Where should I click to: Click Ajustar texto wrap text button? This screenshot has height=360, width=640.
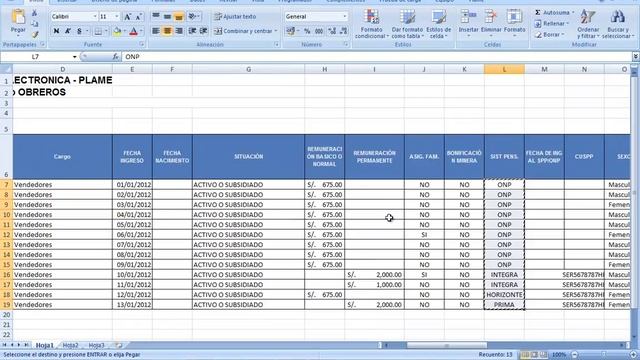235,17
